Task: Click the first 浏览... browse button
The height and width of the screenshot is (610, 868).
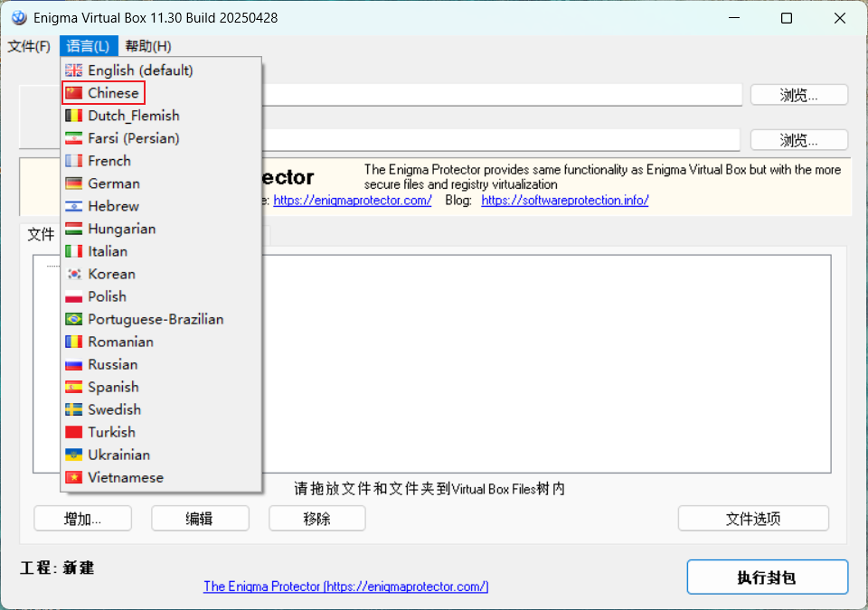Action: tap(798, 95)
